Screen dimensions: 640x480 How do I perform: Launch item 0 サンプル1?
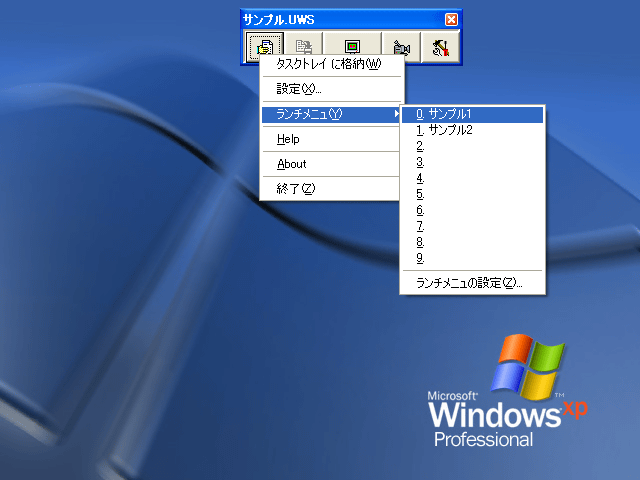[x=471, y=114]
